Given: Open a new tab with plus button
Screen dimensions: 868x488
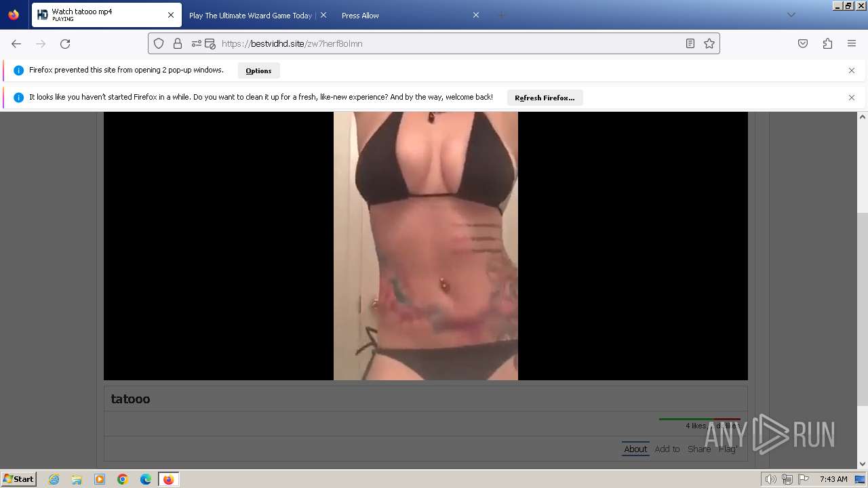Looking at the screenshot, I should (501, 15).
